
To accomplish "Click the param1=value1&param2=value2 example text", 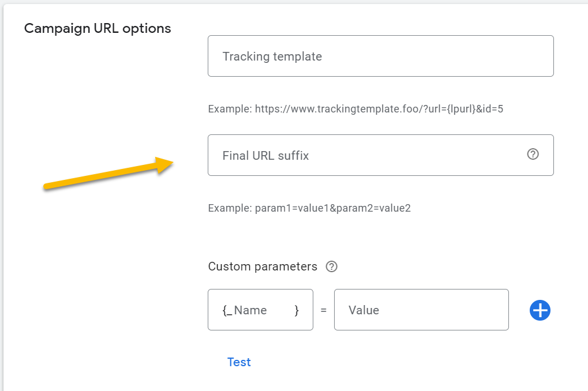I will click(333, 208).
